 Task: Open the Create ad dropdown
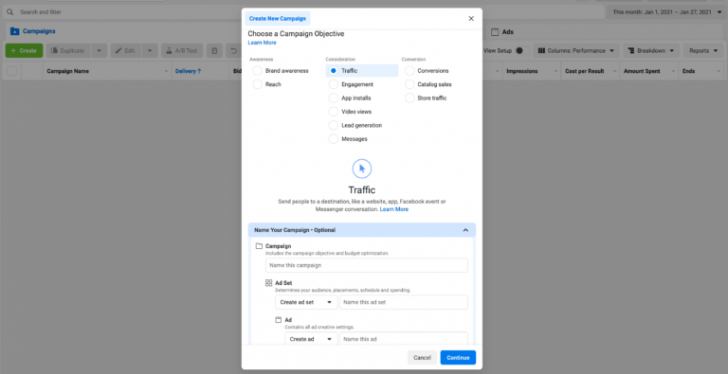pyautogui.click(x=311, y=339)
